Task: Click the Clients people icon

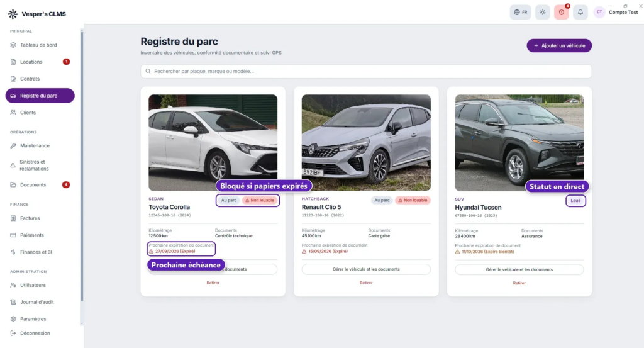Action: pyautogui.click(x=13, y=112)
